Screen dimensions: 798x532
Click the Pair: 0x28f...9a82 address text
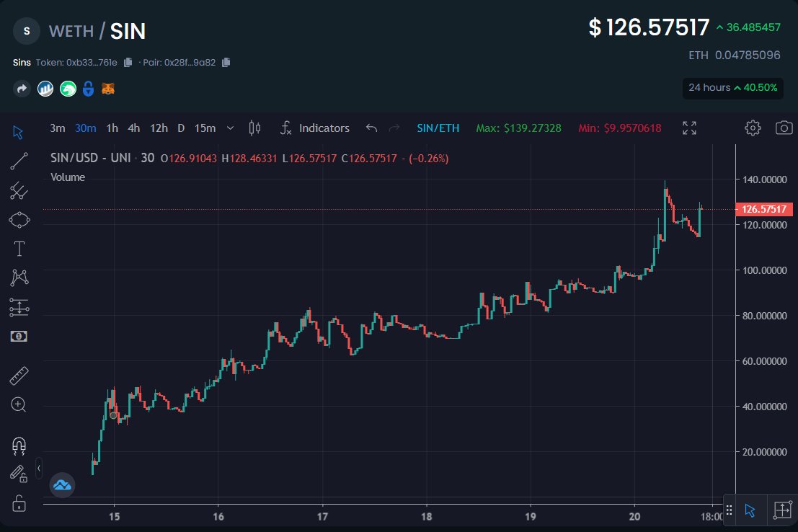click(179, 63)
